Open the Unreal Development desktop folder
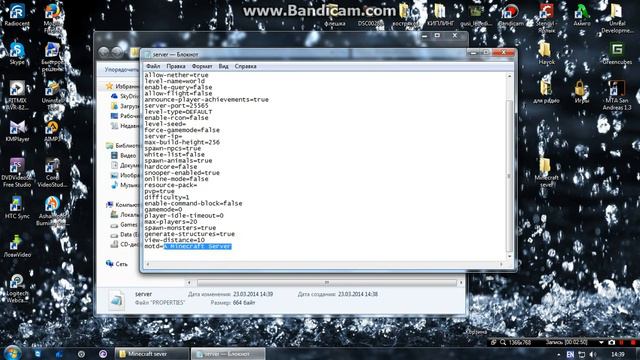The image size is (640, 360). 617,17
